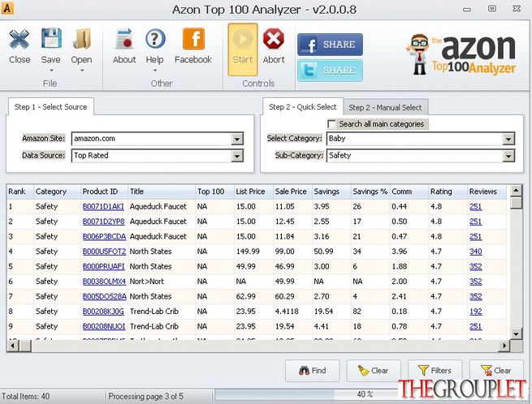Open the 340 reviews link
Screen dimensions: 532x404
[x=476, y=251]
